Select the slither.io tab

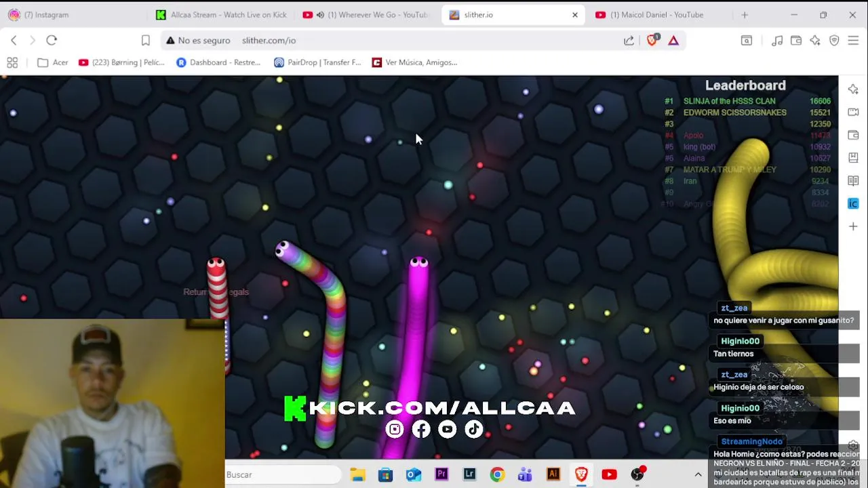pyautogui.click(x=513, y=15)
